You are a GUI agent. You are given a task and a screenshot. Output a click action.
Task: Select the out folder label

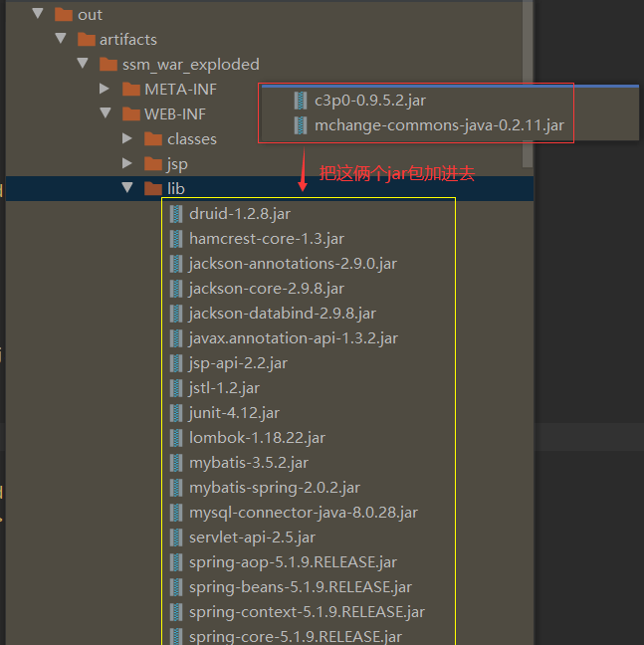[90, 15]
